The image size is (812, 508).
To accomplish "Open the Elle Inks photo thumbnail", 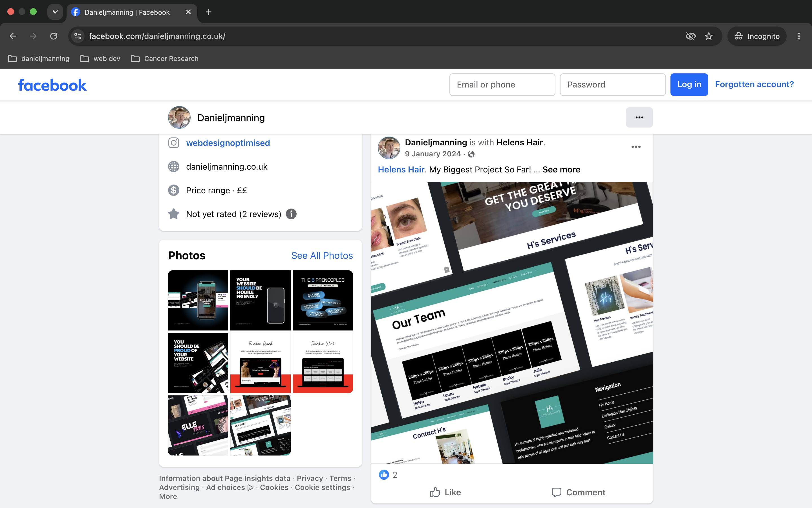I will click(198, 425).
